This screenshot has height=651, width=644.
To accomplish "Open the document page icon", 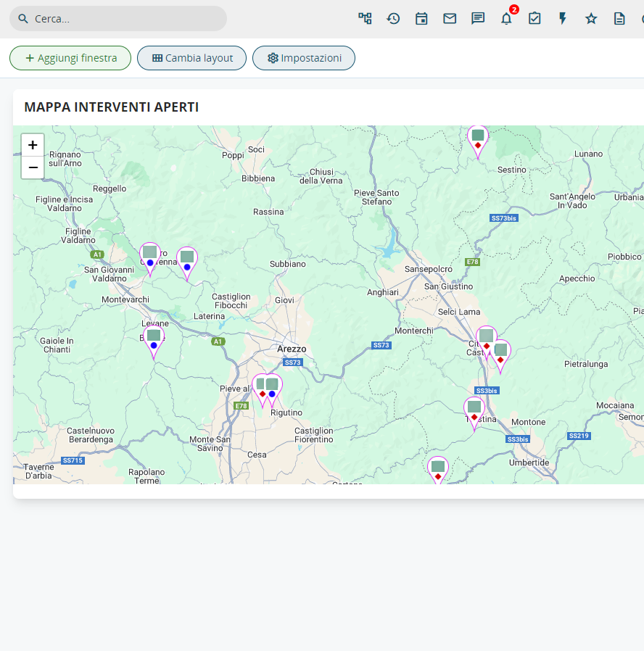I will tap(619, 18).
